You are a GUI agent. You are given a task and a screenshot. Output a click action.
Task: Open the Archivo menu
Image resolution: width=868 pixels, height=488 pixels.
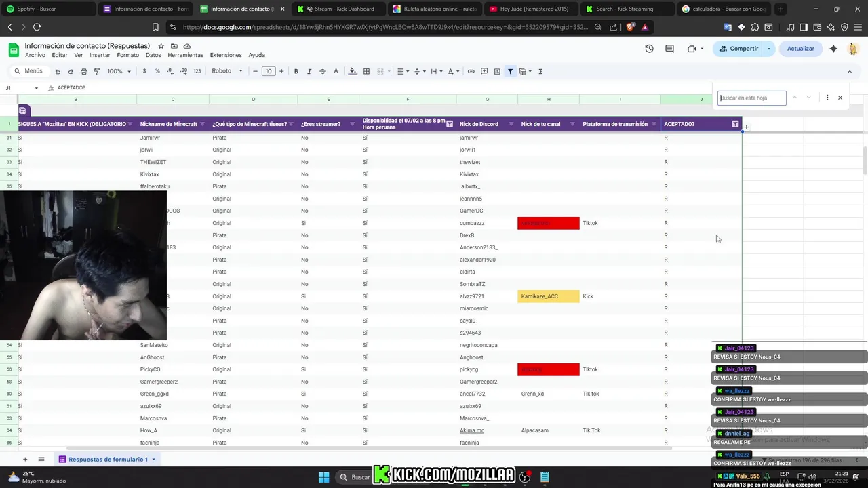(35, 55)
